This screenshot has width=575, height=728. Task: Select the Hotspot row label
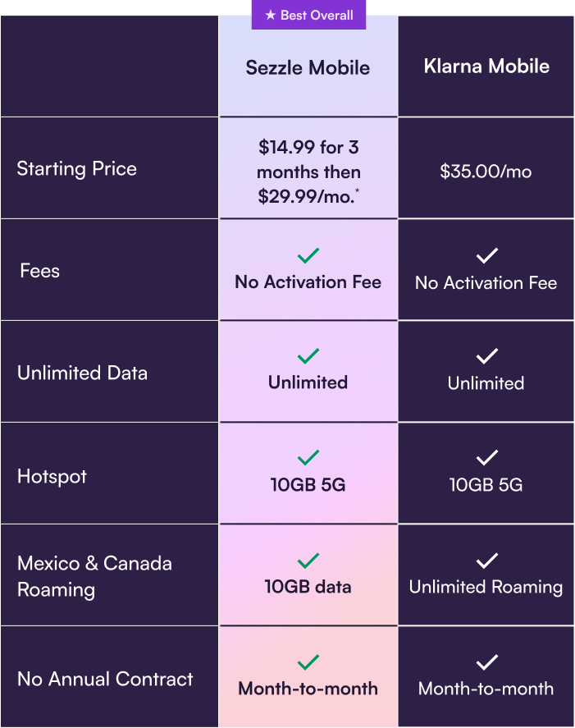pos(52,477)
